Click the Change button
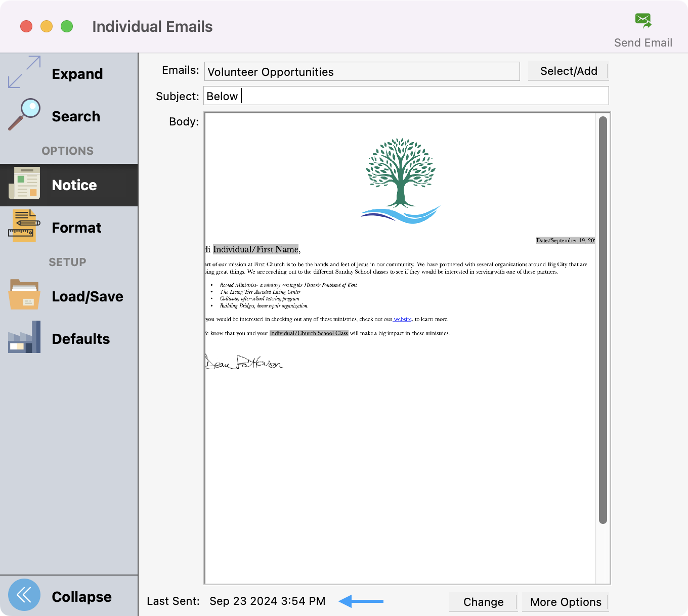The image size is (688, 616). 483,602
